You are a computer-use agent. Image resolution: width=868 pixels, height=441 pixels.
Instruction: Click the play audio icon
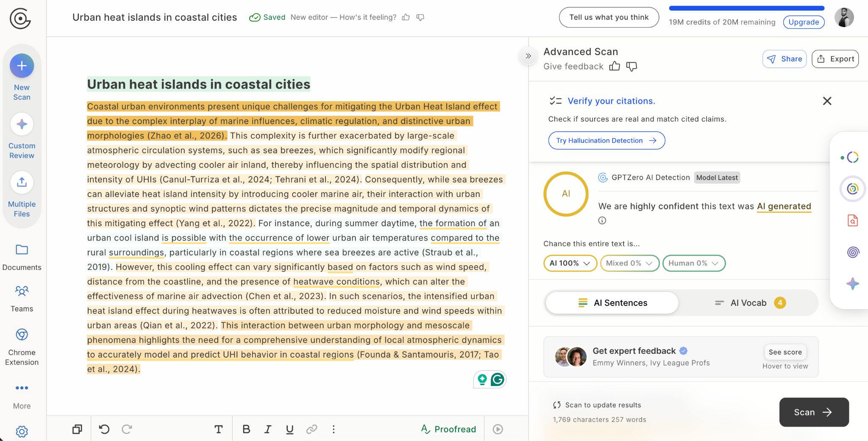tap(498, 429)
